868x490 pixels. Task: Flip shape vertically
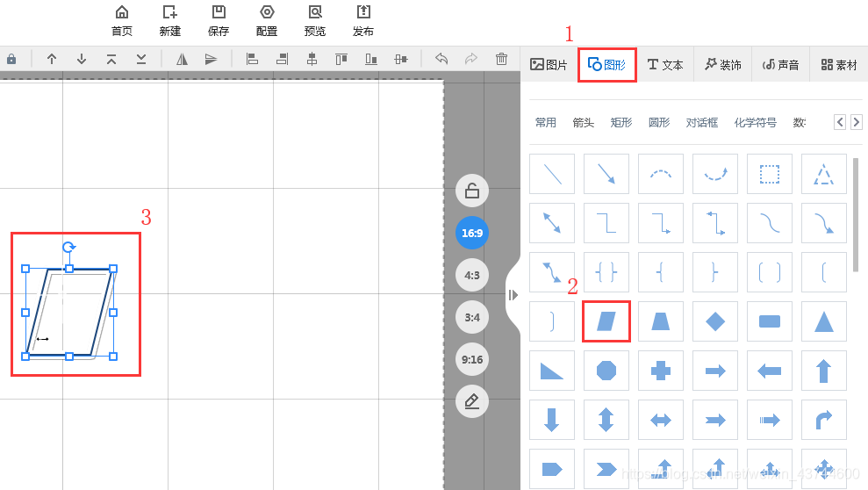[211, 59]
